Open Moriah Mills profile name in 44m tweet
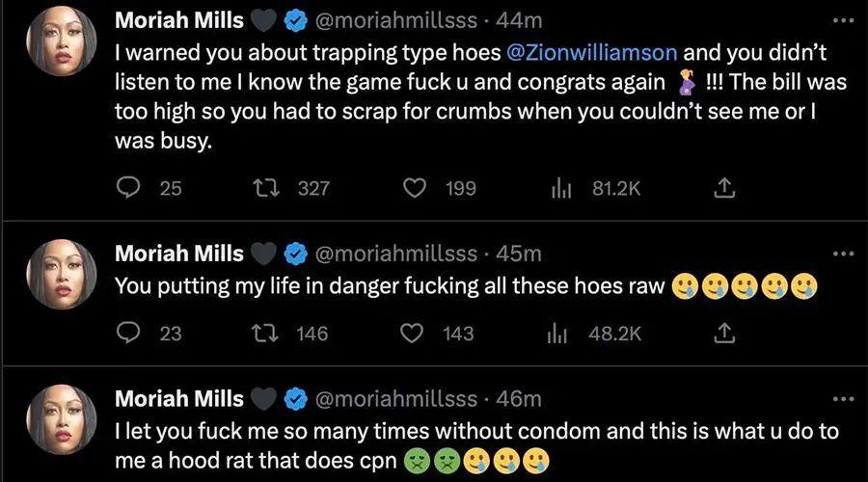The width and height of the screenshot is (868, 482). pos(179,20)
